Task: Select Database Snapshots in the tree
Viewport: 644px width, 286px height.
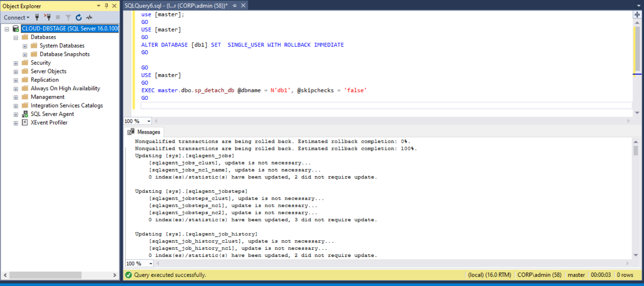Action: coord(65,54)
